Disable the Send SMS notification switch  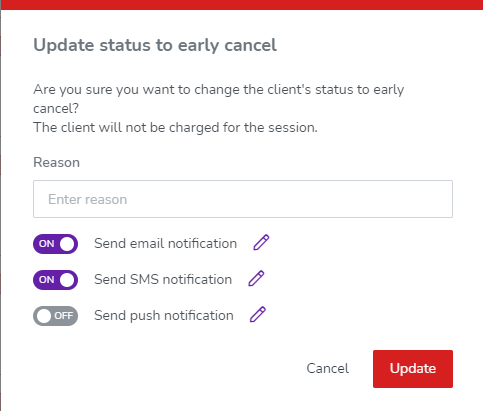click(55, 280)
